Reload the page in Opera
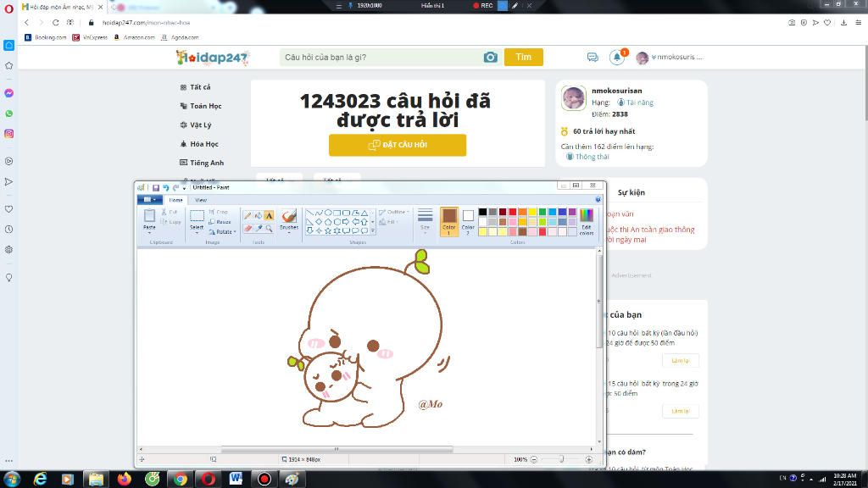This screenshot has width=868, height=488. [x=55, y=23]
